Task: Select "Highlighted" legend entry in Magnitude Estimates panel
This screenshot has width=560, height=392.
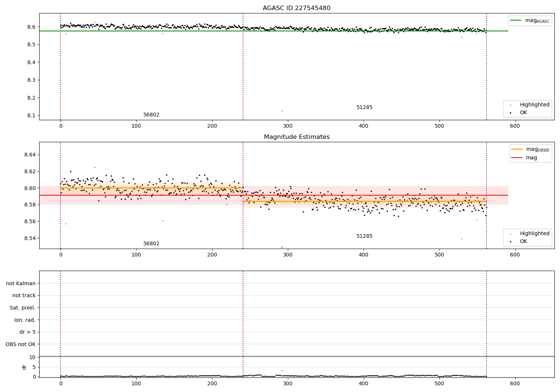Action: click(535, 234)
